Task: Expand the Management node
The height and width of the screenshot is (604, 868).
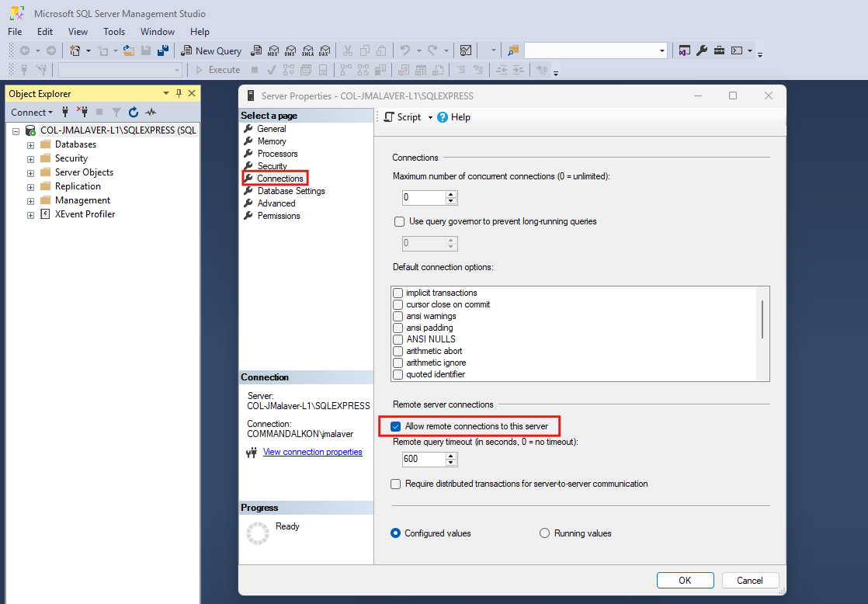Action: (x=30, y=201)
